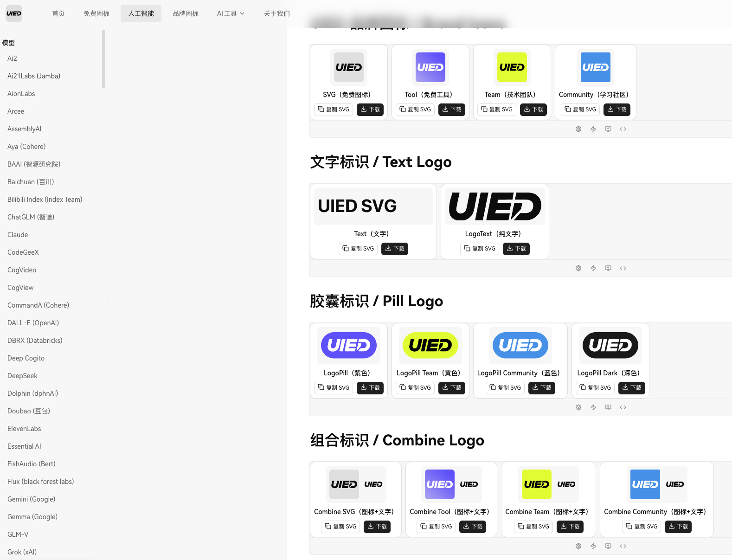This screenshot has height=560, width=732.
Task: Download the Tool（免费工具）icon
Action: pos(452,109)
